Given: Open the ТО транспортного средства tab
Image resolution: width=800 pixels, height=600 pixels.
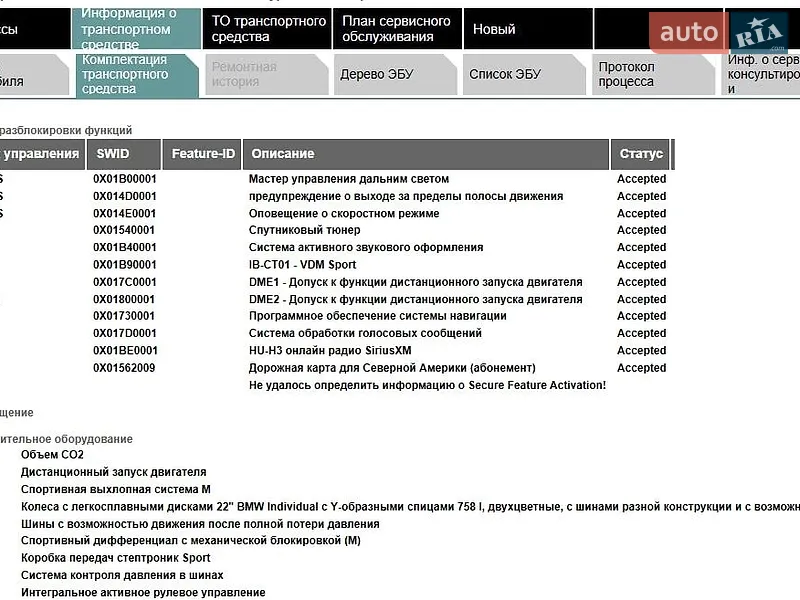Looking at the screenshot, I should (267, 29).
